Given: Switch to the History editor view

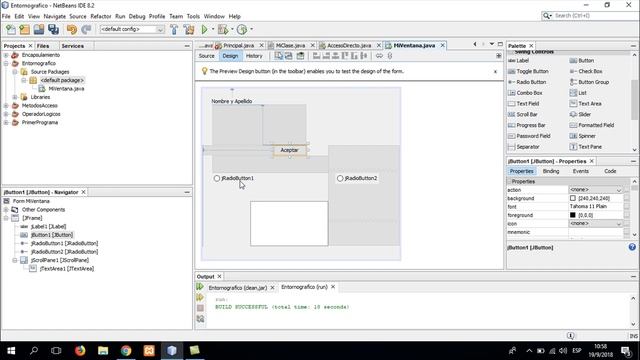Looking at the screenshot, I should point(254,56).
